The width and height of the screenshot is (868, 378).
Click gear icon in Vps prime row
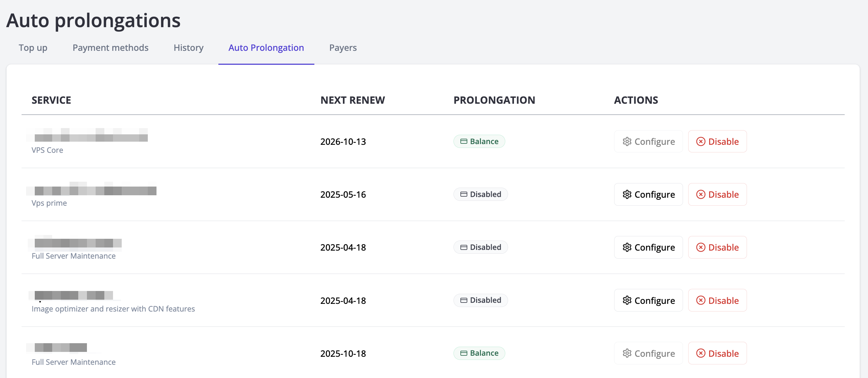(627, 195)
